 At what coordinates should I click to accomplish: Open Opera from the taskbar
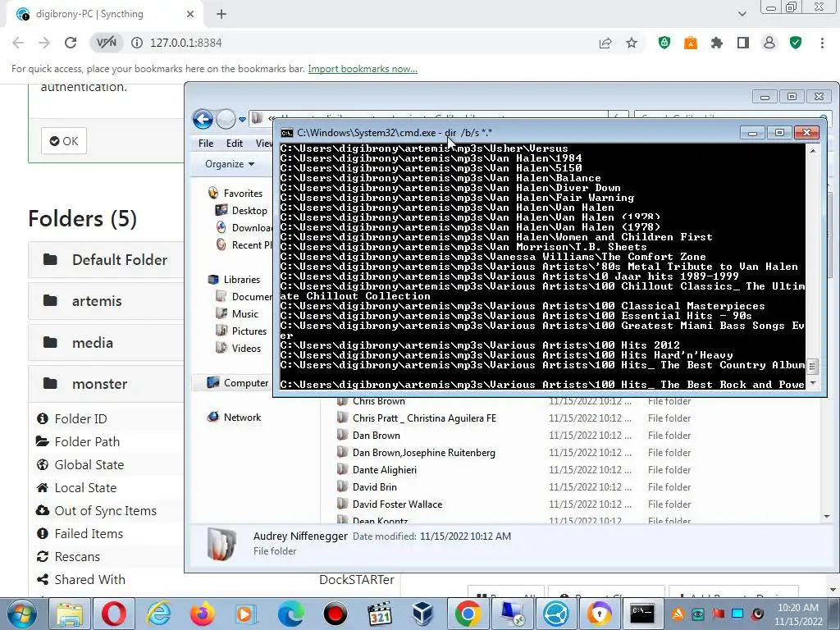[113, 614]
